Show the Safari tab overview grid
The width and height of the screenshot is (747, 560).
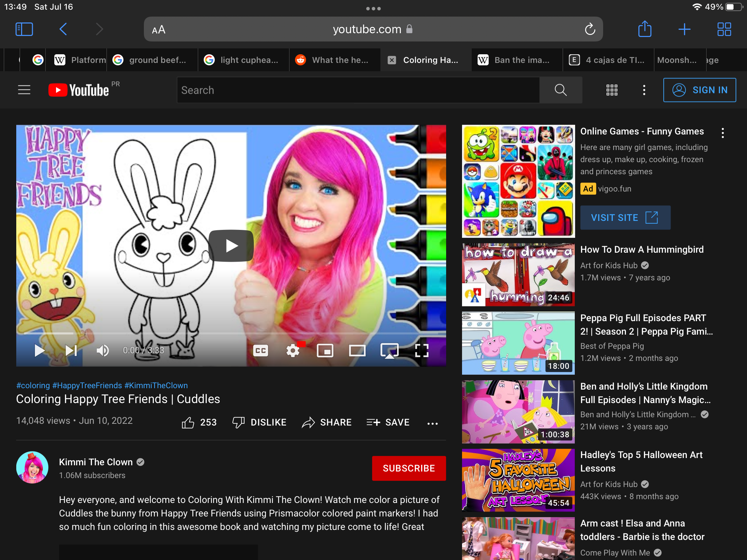[x=724, y=29]
